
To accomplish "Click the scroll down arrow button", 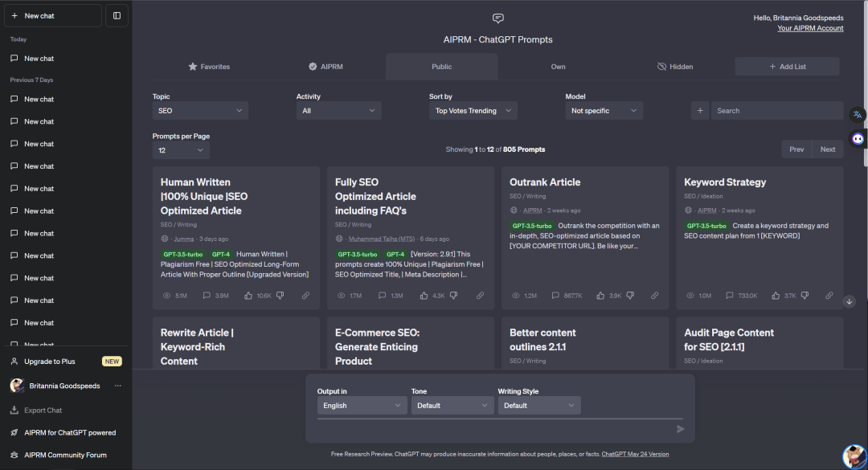I will pos(850,301).
